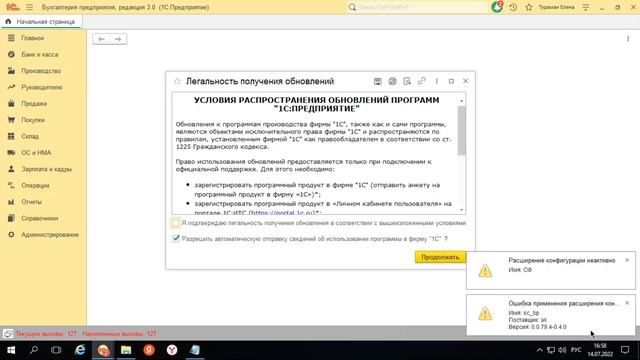The height and width of the screenshot is (360, 640).
Task: Open Yandex Browser on the taskbar
Action: pos(172,350)
